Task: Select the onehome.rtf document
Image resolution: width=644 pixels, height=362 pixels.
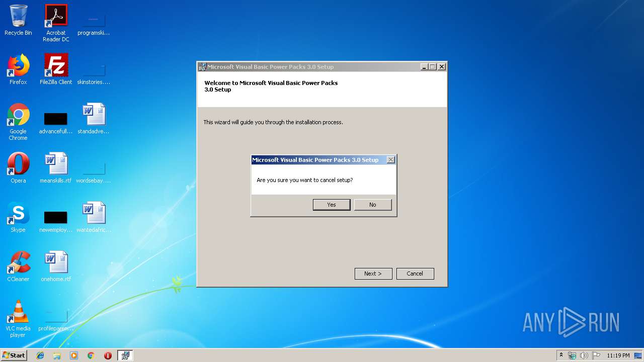Action: (56, 266)
